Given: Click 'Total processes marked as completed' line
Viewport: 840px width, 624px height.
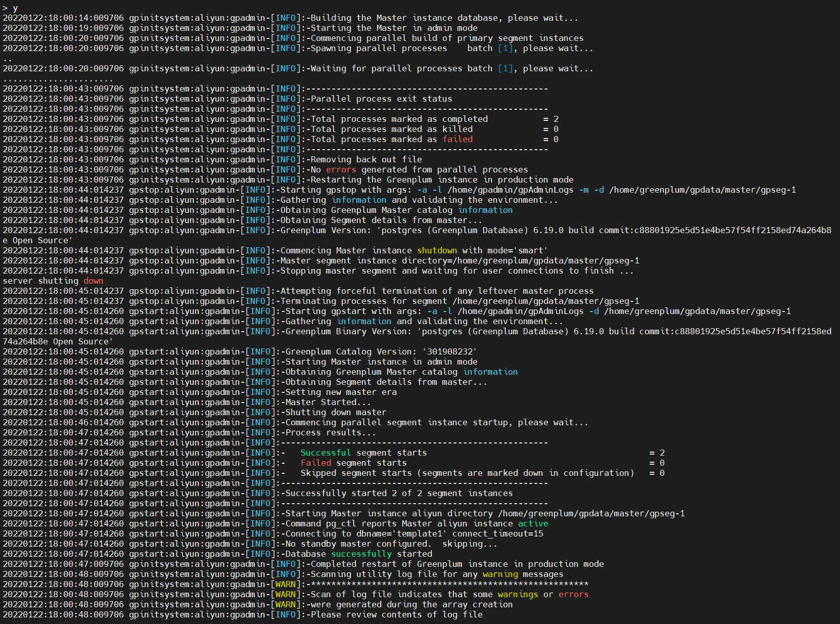Looking at the screenshot, I should click(x=281, y=119).
